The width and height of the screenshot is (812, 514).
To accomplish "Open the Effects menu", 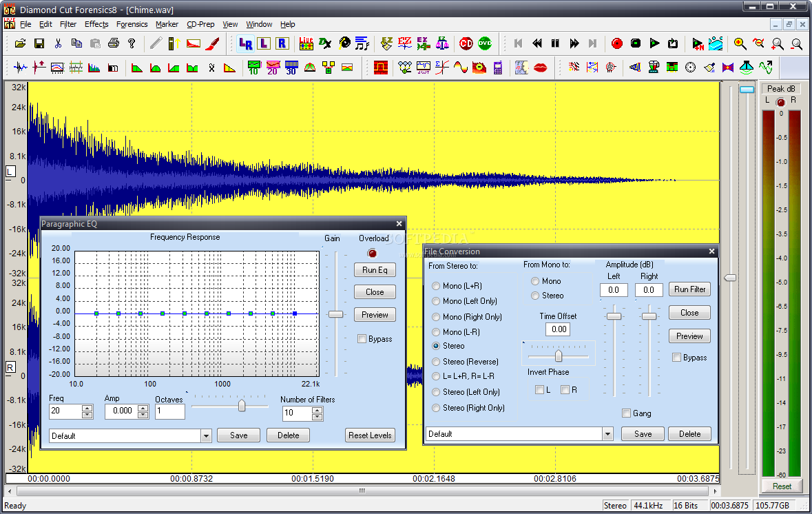I will [96, 24].
